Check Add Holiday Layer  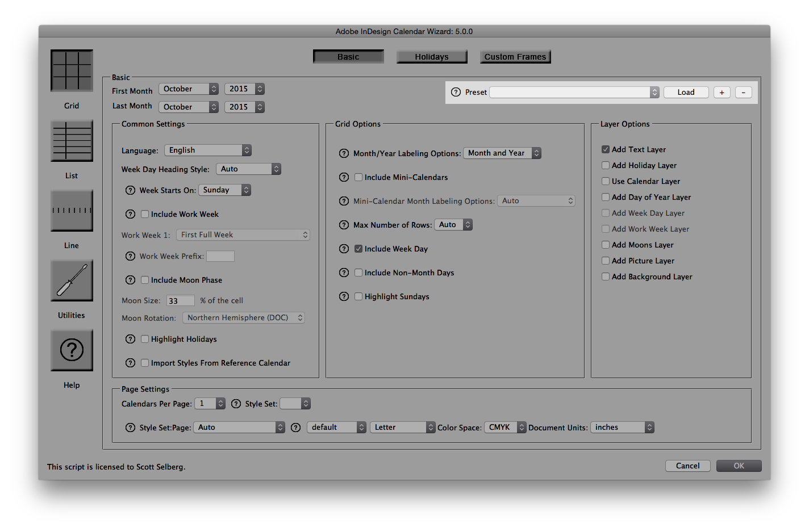606,165
